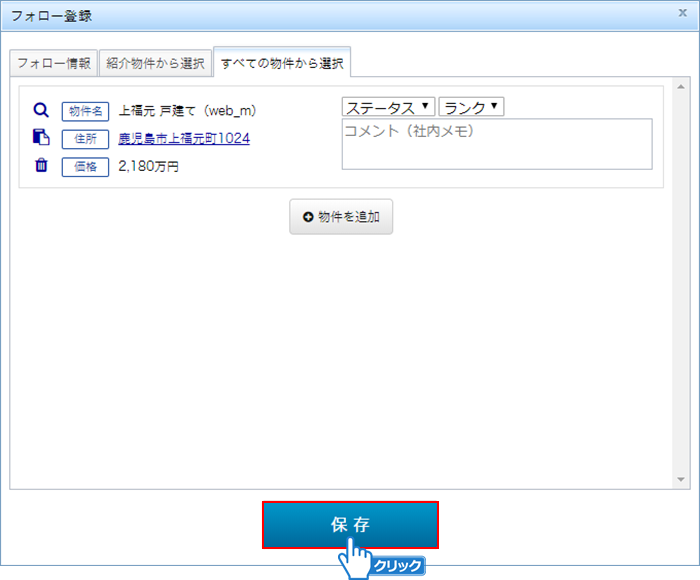Screen dimensions: 700x580
Task: Click the magnifier icon beside 物件名
Action: [x=41, y=111]
